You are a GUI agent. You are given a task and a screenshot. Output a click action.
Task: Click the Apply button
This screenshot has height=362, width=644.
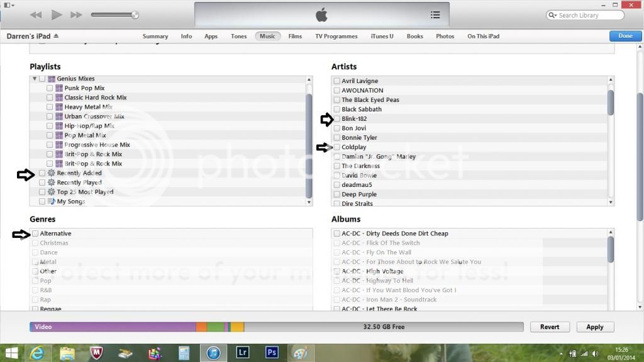[x=595, y=327]
